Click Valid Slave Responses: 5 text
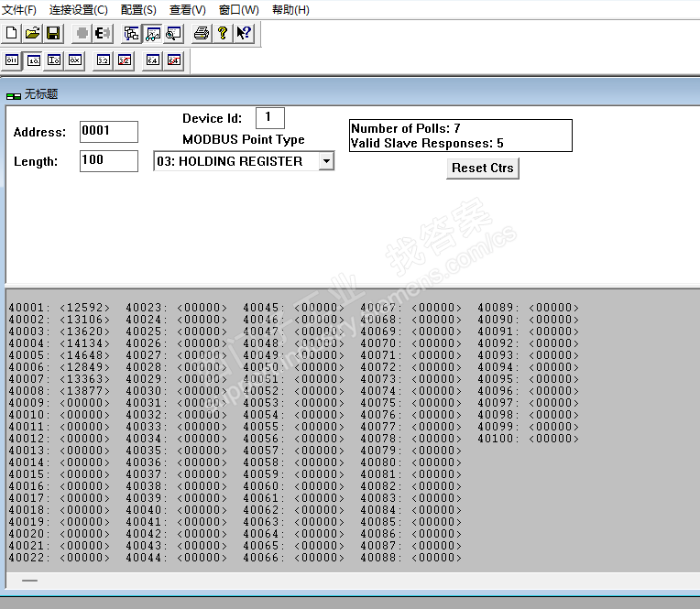Screen dimensions: 700x609 [427, 143]
